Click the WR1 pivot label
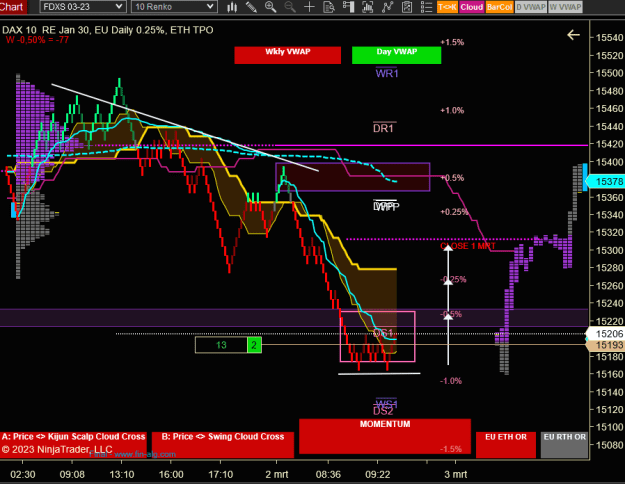This screenshot has width=625, height=484. 387,73
